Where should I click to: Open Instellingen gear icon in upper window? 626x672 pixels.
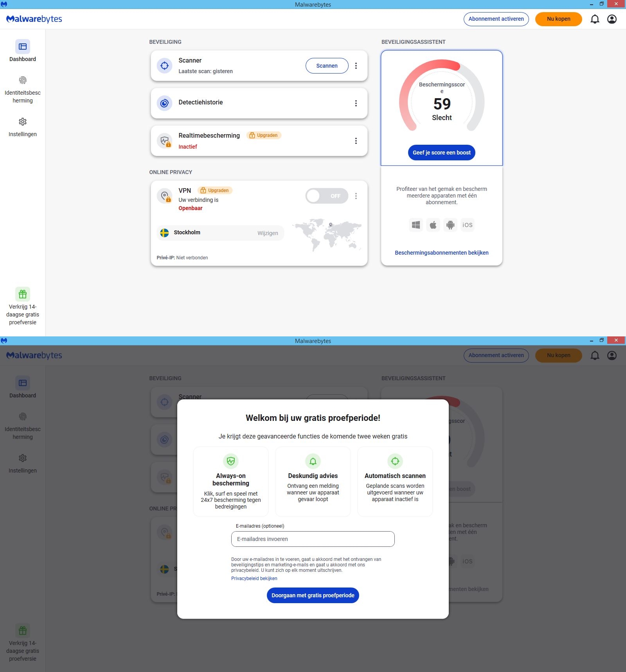click(23, 122)
